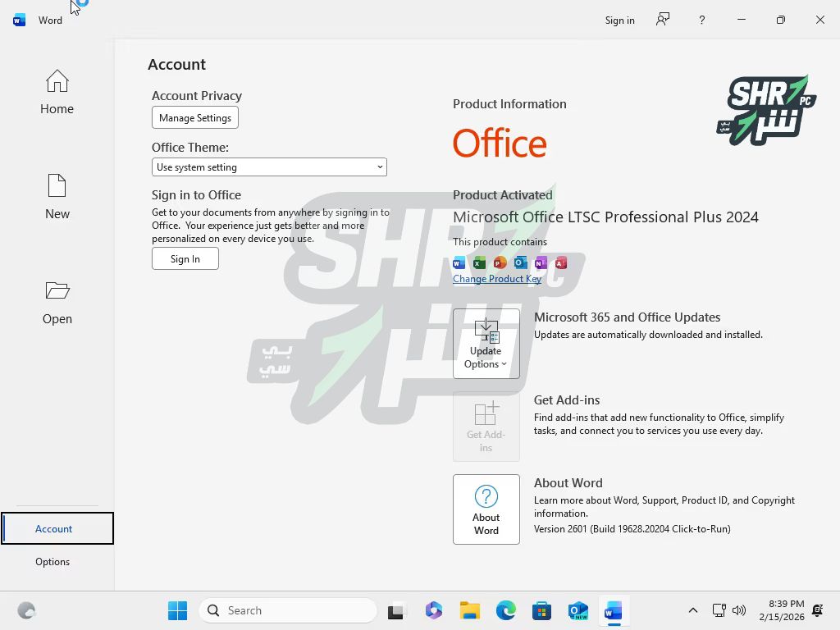Open the Home page in Word backstage
The image size is (840, 630).
pyautogui.click(x=57, y=92)
